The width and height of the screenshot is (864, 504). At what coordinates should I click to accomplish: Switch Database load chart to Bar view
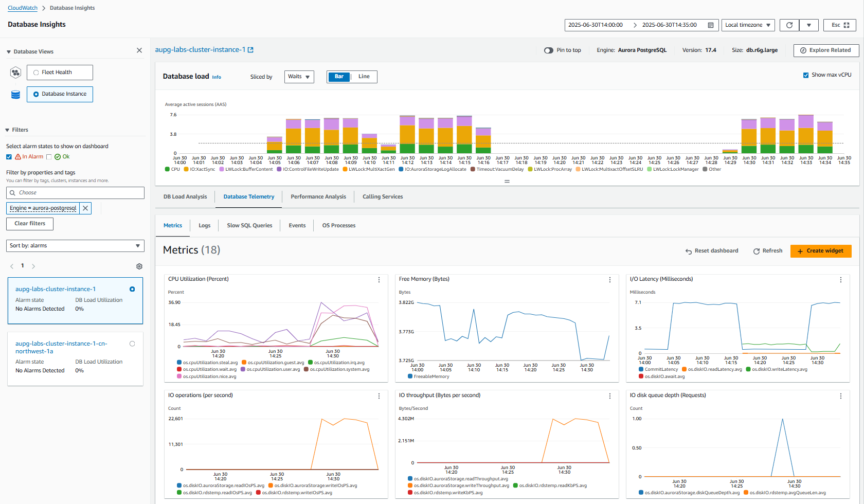pyautogui.click(x=339, y=77)
